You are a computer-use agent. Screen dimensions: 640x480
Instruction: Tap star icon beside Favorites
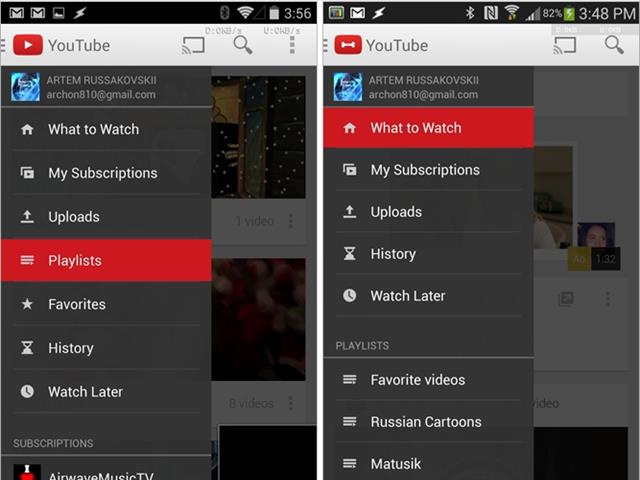coord(27,304)
